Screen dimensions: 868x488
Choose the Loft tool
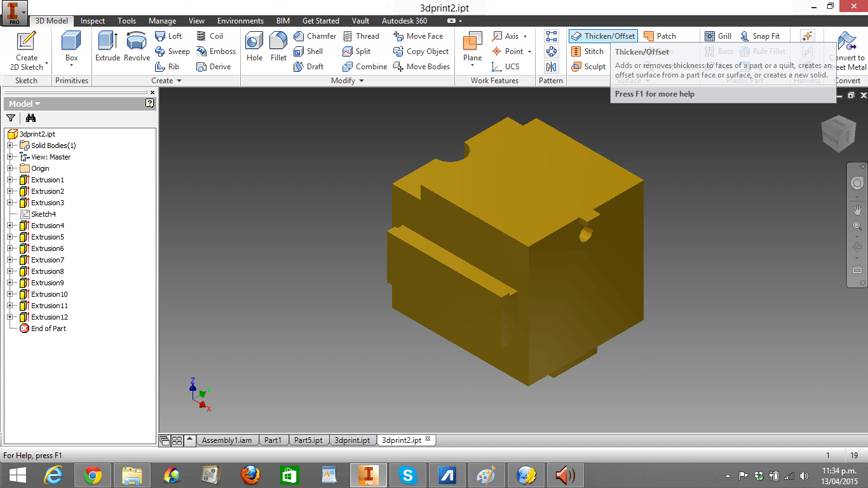click(169, 36)
